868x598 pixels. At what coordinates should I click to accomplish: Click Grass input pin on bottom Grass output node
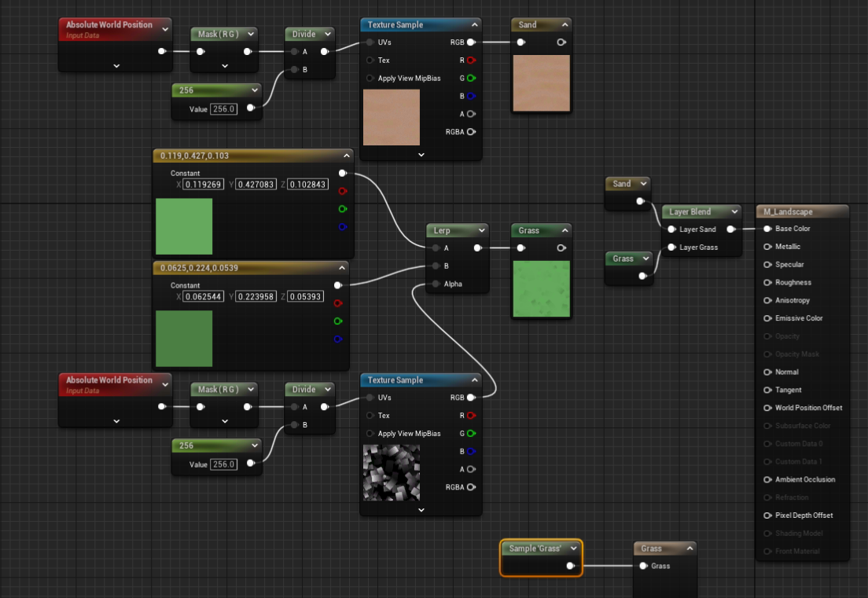643,565
